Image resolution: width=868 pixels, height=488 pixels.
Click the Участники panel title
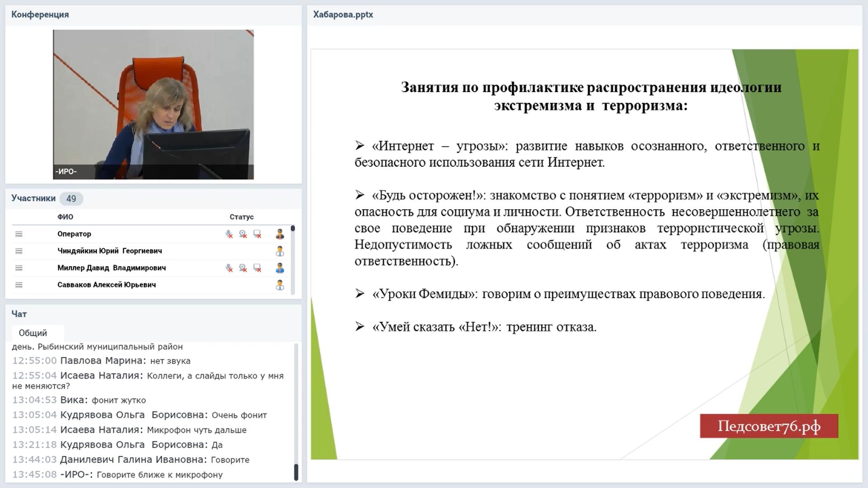(33, 198)
